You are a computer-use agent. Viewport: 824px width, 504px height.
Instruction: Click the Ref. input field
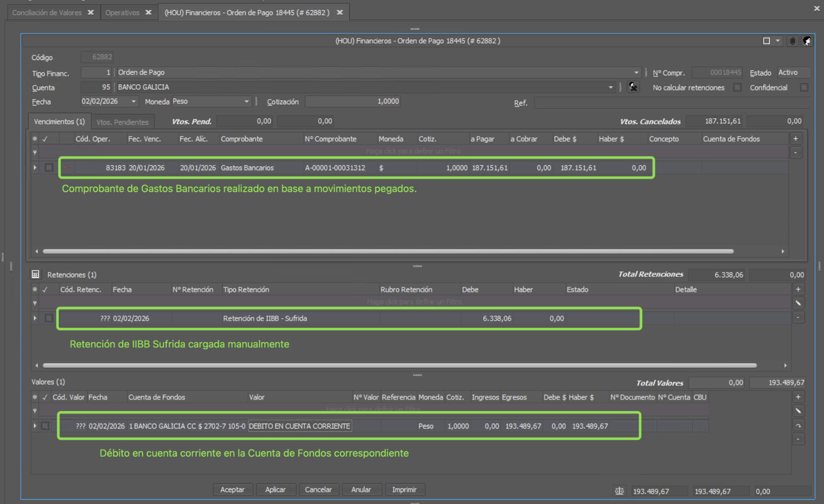click(671, 103)
